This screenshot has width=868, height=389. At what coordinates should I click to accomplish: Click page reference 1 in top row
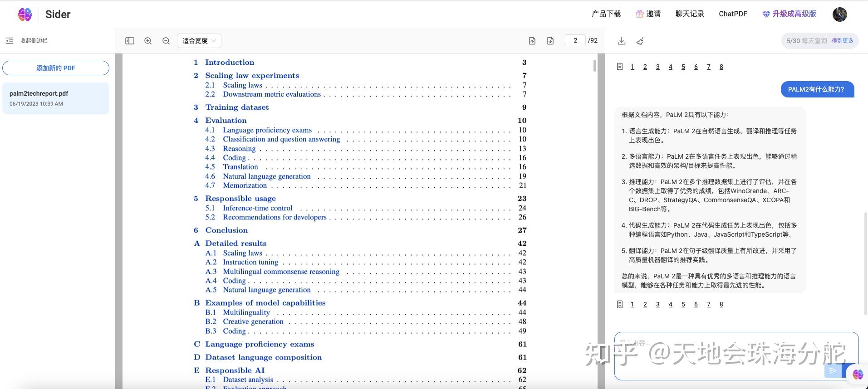point(633,67)
